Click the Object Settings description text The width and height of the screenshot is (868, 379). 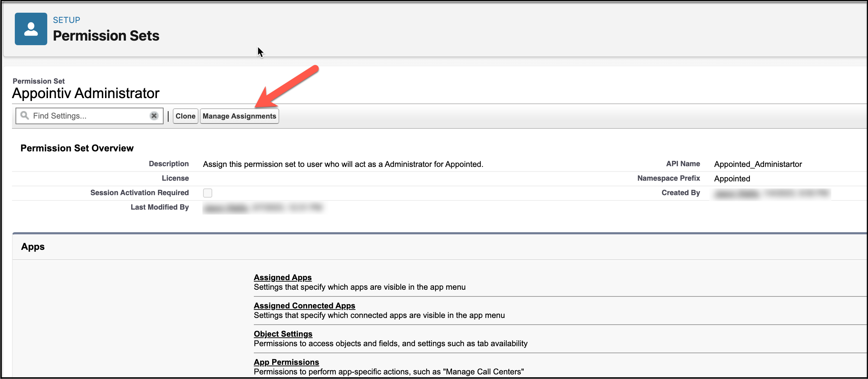391,344
